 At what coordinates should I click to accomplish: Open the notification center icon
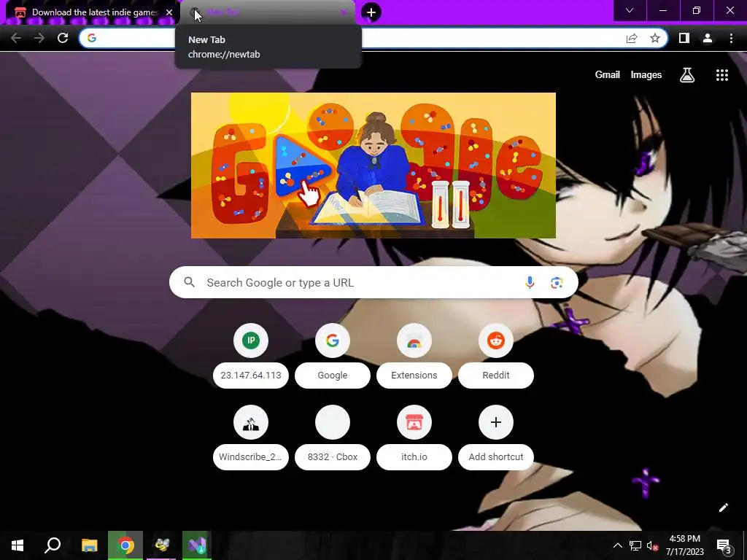[724, 545]
